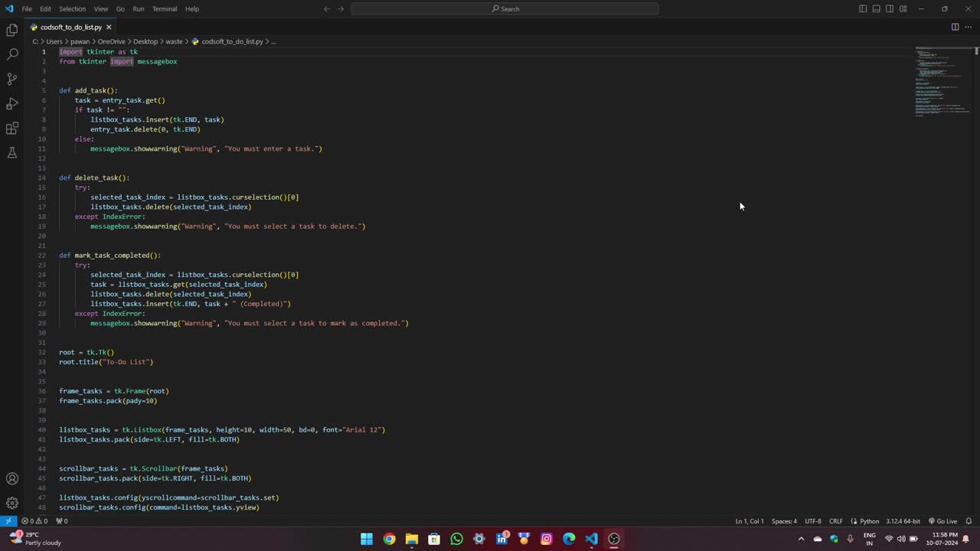This screenshot has width=980, height=551.
Task: Open the Search view in activity bar
Action: click(11, 54)
